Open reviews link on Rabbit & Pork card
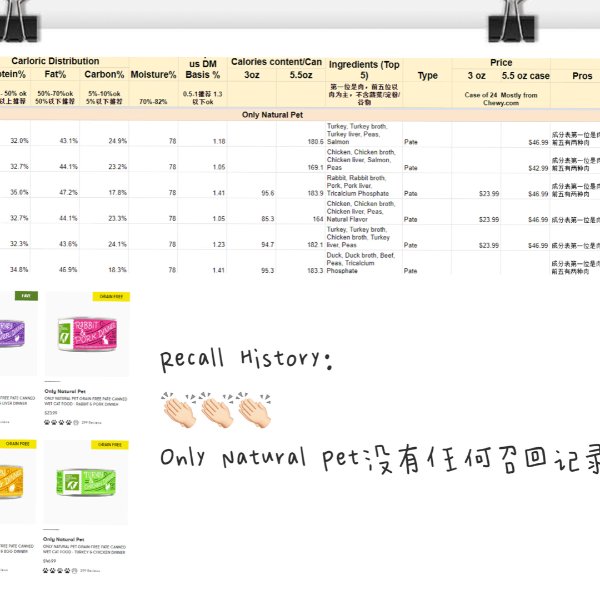This screenshot has width=600, height=600. click(91, 423)
